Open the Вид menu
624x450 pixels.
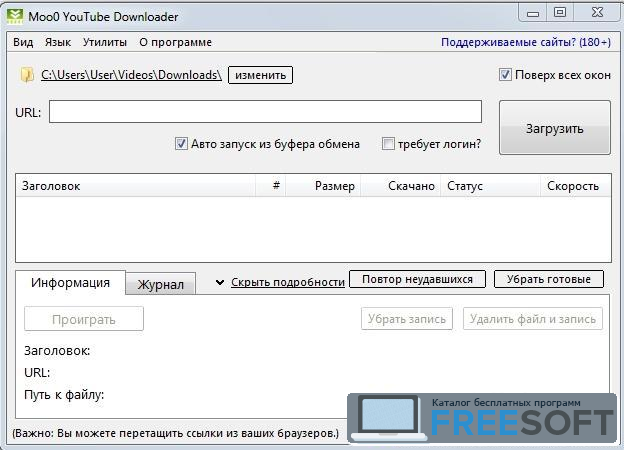(x=23, y=42)
